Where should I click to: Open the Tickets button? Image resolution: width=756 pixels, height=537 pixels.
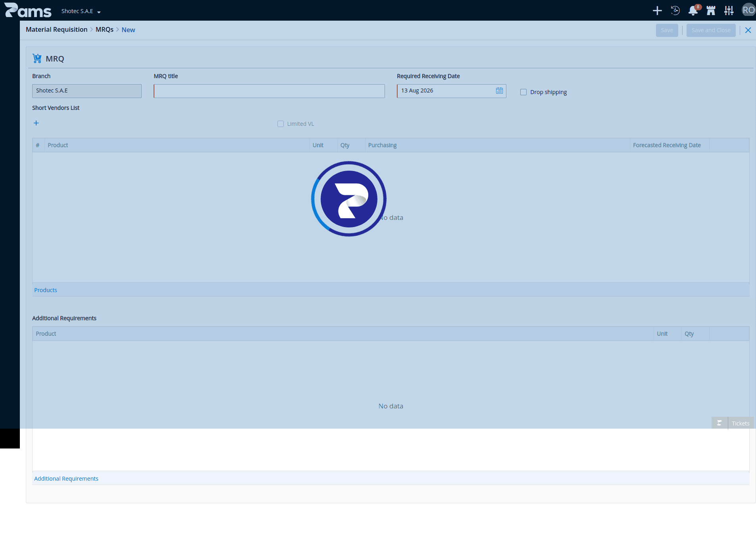(741, 423)
